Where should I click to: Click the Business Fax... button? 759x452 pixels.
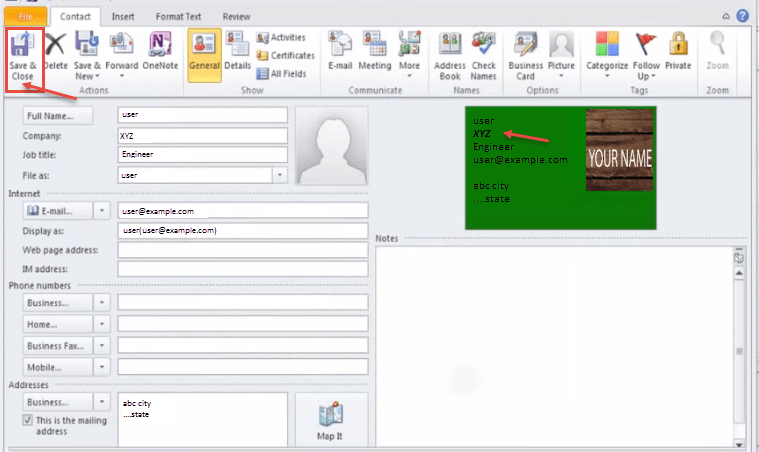pyautogui.click(x=58, y=346)
